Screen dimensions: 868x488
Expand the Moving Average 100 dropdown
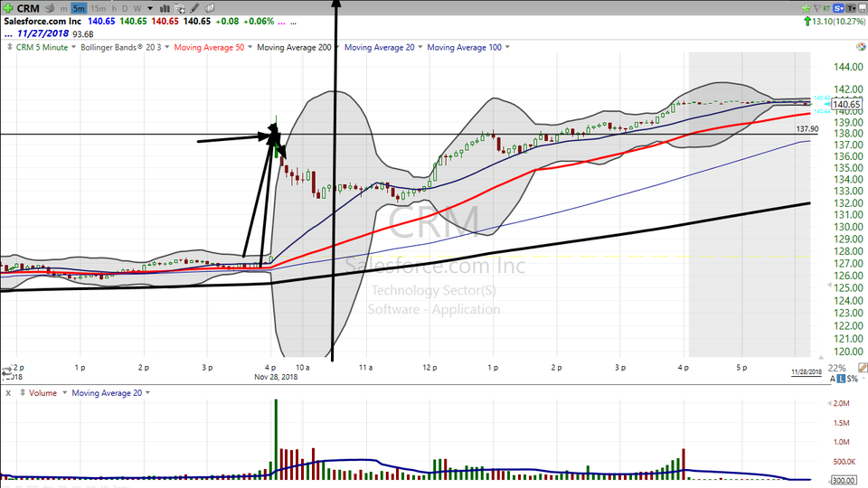507,47
